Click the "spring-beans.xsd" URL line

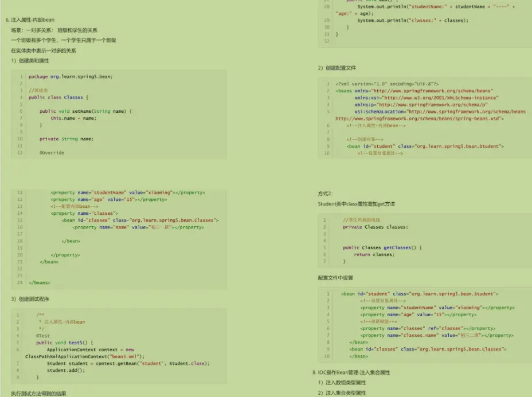click(x=420, y=119)
